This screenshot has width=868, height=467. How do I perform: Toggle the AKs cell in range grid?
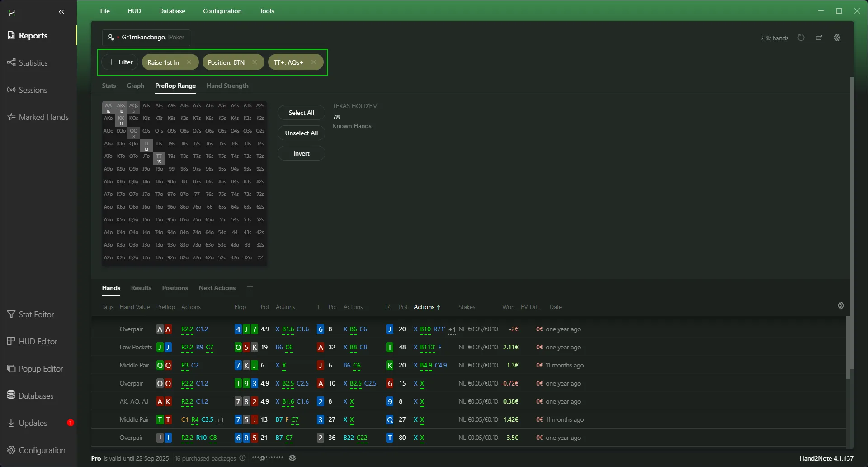[121, 108]
